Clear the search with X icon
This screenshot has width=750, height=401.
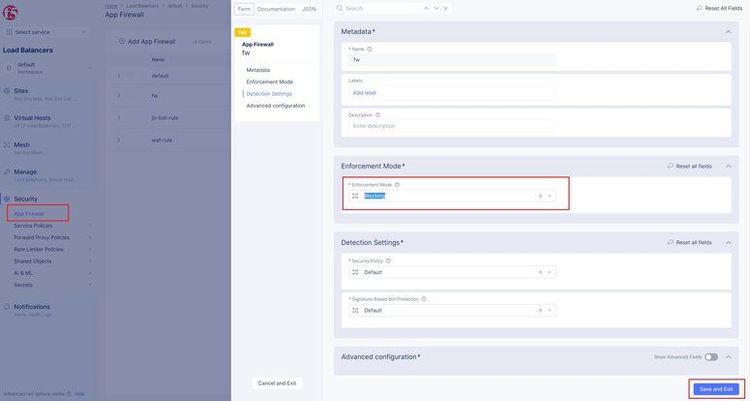446,9
